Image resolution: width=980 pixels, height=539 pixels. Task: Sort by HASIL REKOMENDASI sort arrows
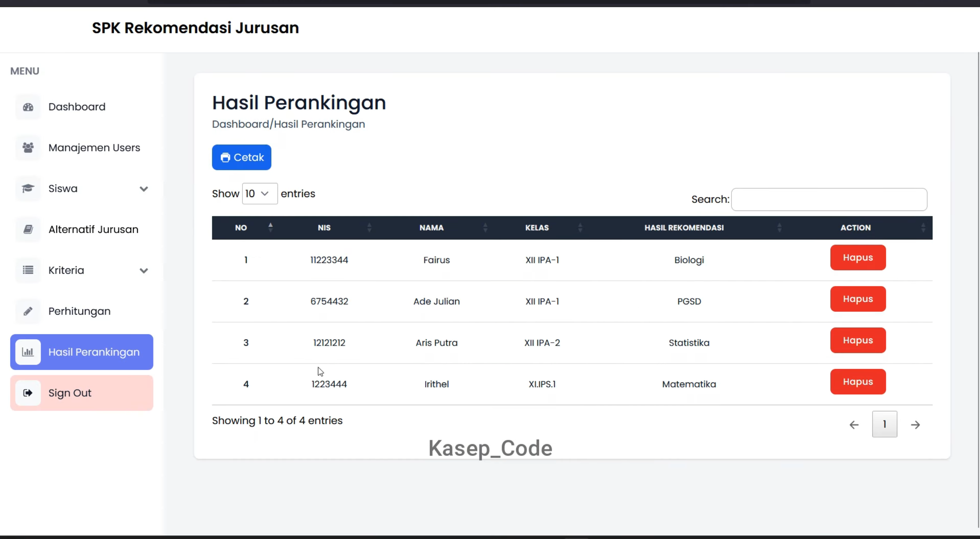tap(779, 227)
